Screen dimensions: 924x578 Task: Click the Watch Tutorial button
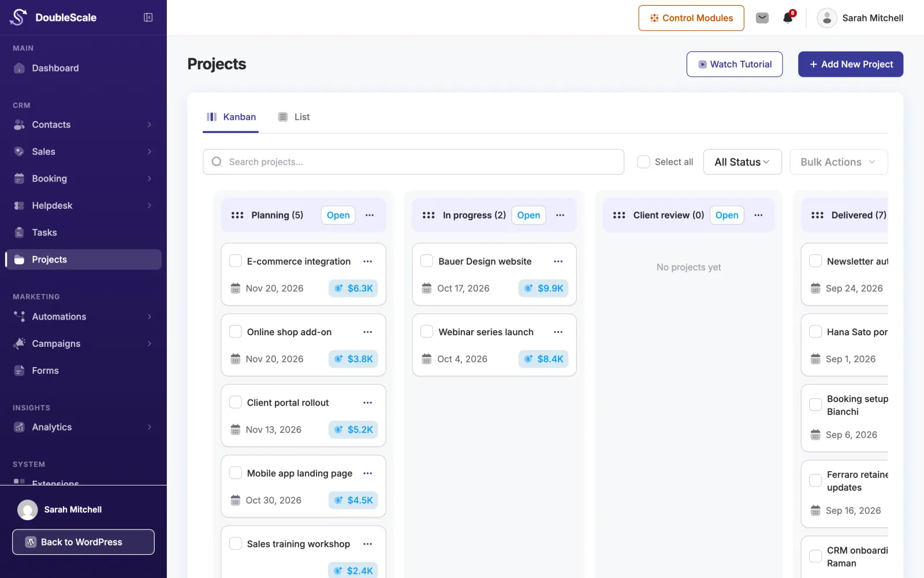pos(735,64)
